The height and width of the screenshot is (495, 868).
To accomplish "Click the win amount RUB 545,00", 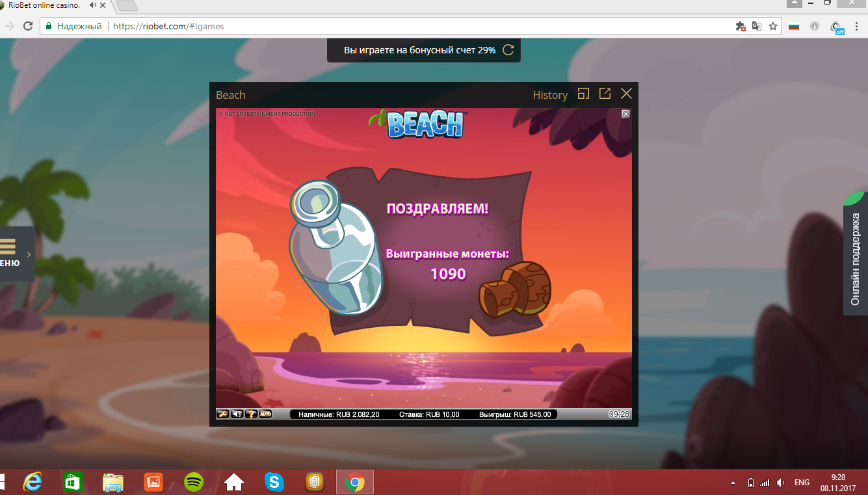I will (x=515, y=414).
